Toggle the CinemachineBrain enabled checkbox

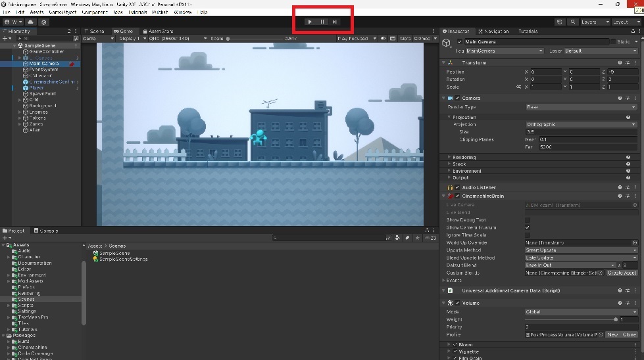click(457, 196)
